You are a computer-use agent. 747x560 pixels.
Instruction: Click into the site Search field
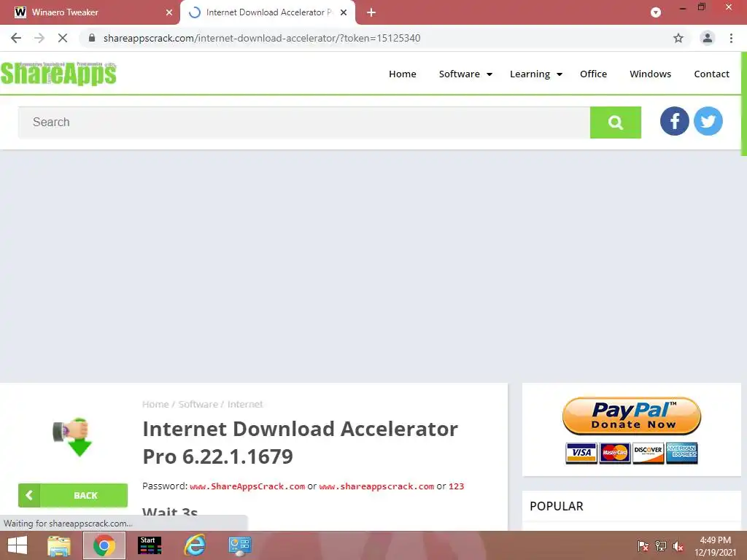pos(304,122)
